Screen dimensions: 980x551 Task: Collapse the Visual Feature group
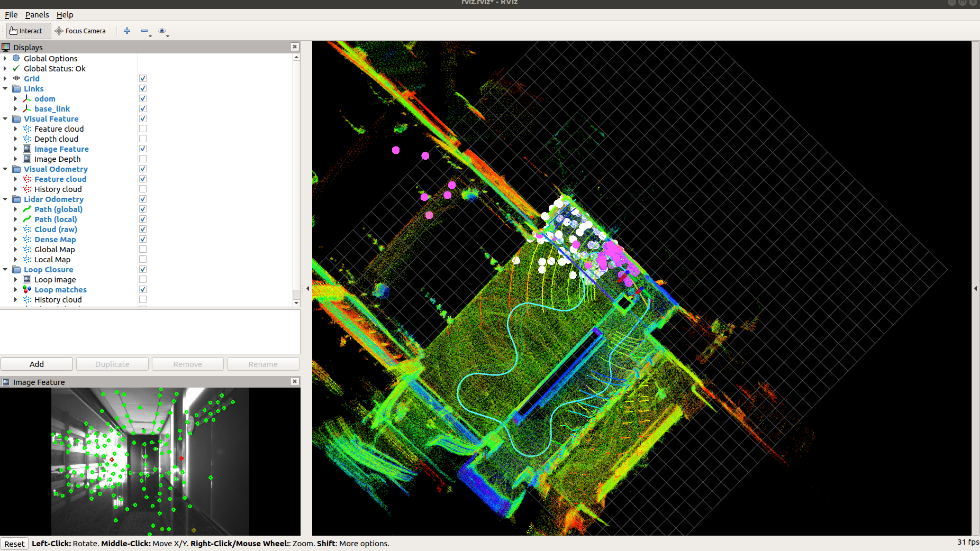pyautogui.click(x=5, y=118)
